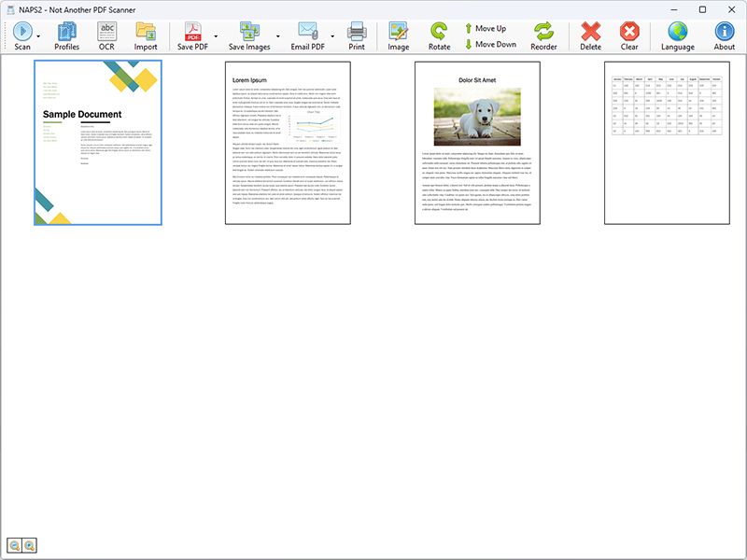
Task: Minimize the NAPS2 window
Action: [674, 9]
